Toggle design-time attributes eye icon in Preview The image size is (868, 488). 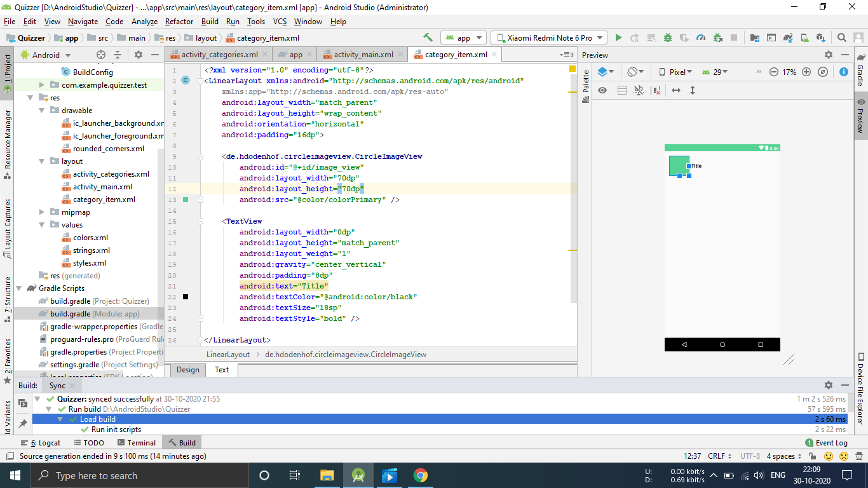click(603, 90)
